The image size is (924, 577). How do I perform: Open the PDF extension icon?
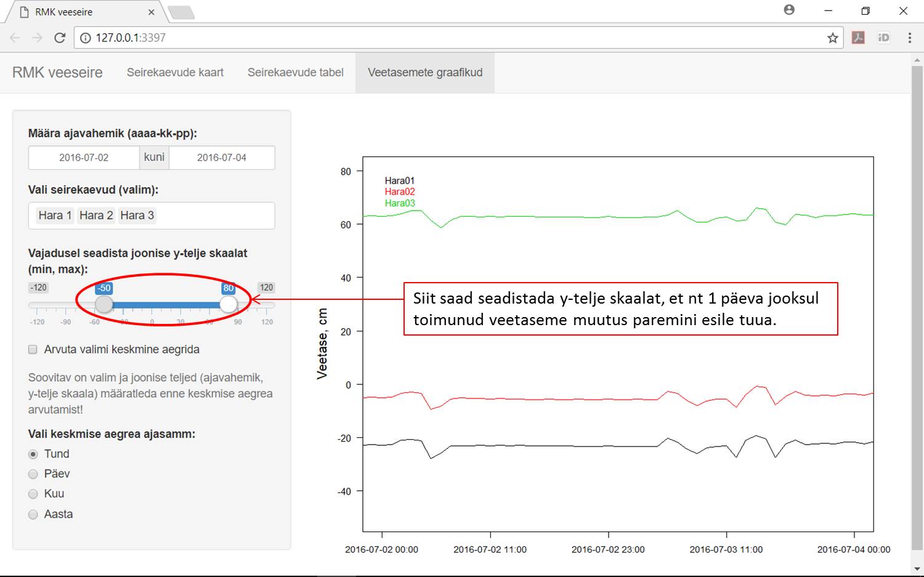click(858, 38)
